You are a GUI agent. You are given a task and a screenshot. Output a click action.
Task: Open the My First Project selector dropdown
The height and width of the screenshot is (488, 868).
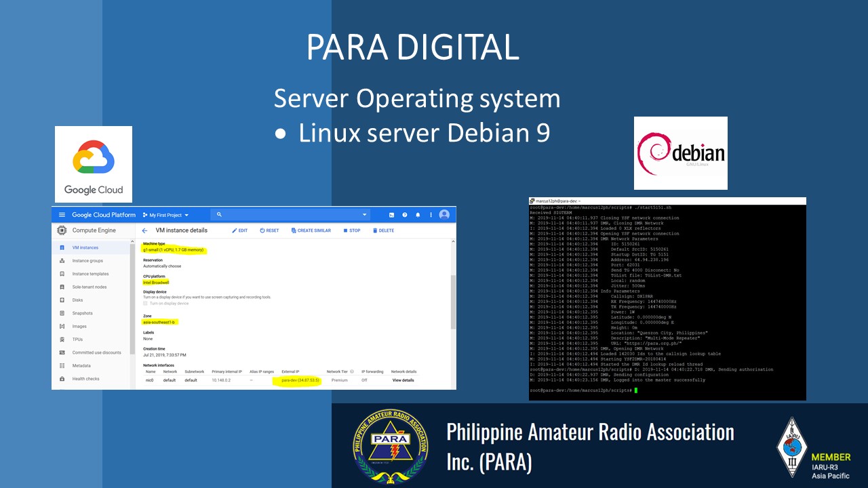[x=165, y=215]
